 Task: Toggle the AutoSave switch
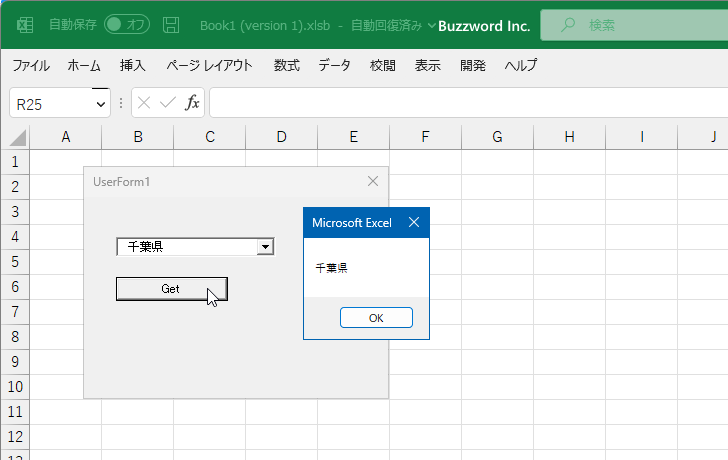click(127, 25)
